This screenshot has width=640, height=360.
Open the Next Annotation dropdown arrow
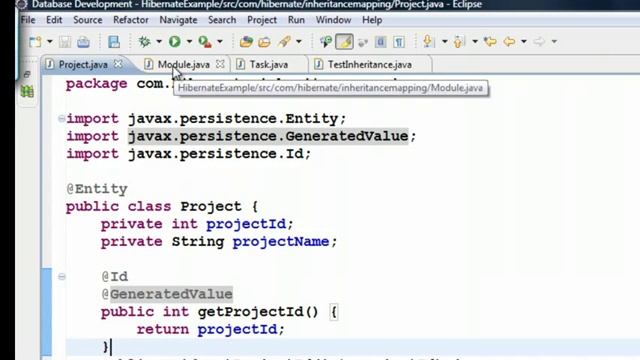tap(444, 42)
